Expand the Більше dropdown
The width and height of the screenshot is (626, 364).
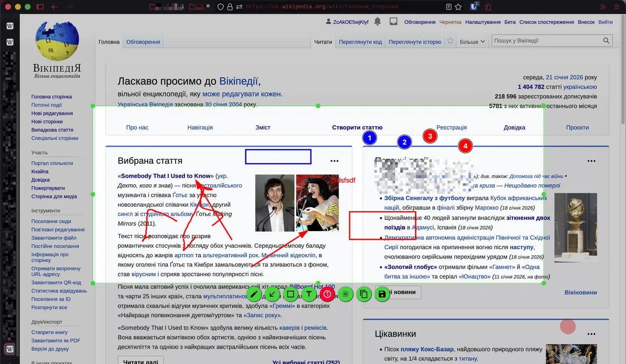tap(472, 42)
